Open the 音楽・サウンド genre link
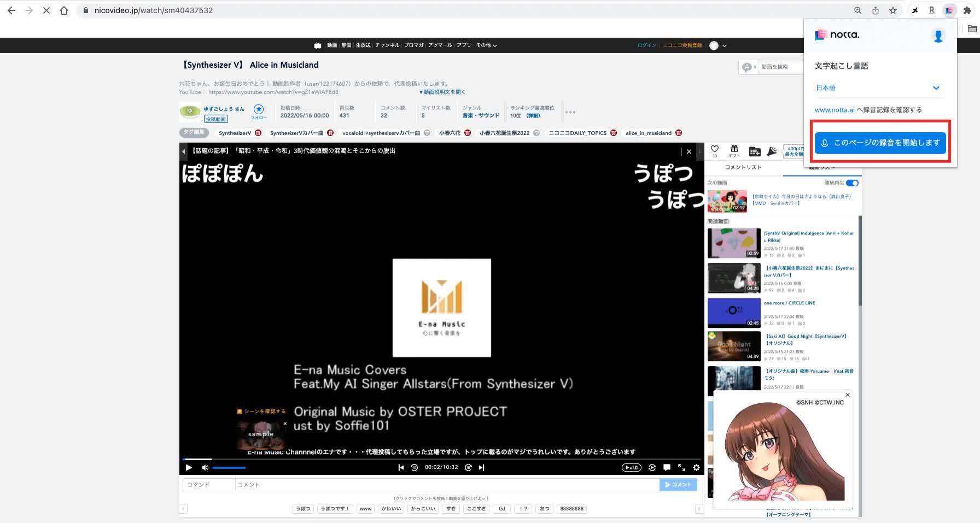 click(481, 115)
